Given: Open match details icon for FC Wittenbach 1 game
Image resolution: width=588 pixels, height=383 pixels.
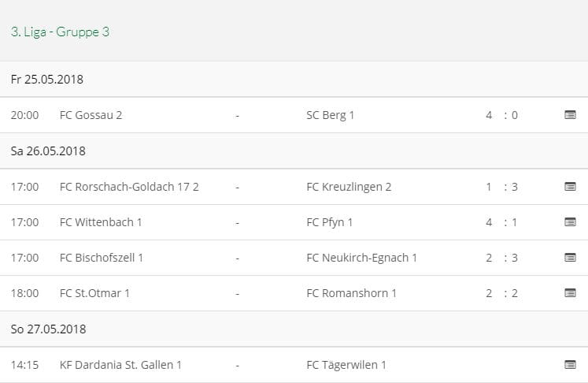Looking at the screenshot, I should pyautogui.click(x=570, y=222).
